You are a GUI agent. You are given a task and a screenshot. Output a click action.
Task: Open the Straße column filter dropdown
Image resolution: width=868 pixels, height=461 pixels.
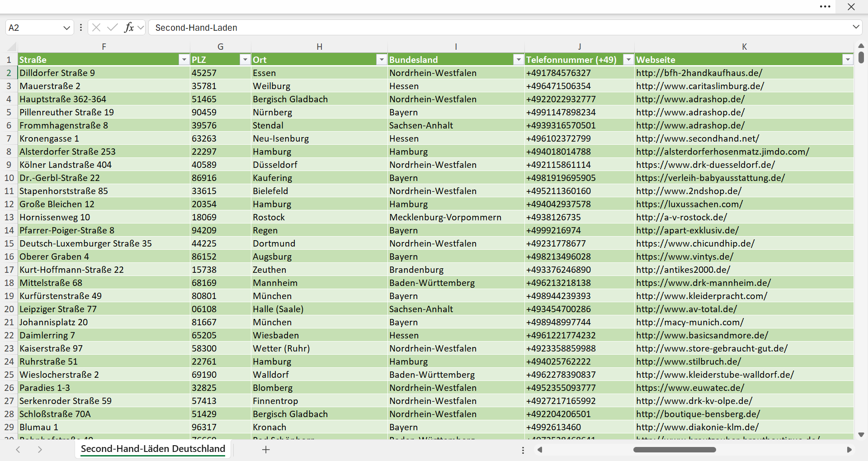[x=184, y=60]
